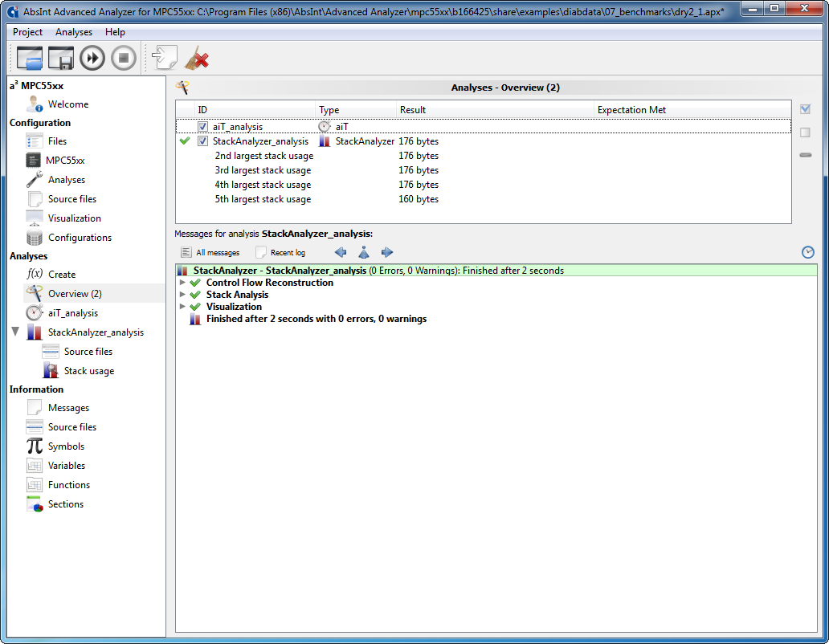This screenshot has height=644, width=829.
Task: Click the minus remove analysis button
Action: click(805, 155)
